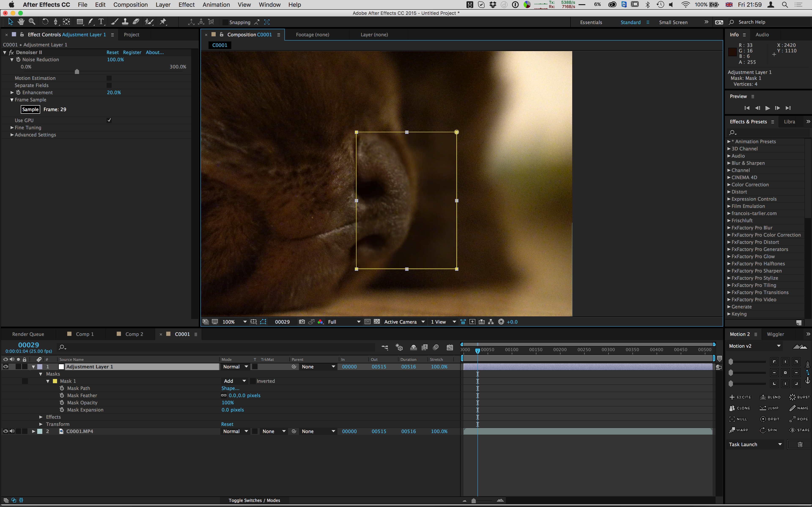Toggle visibility of Adjustment Layer 1
The height and width of the screenshot is (507, 812).
(x=5, y=366)
